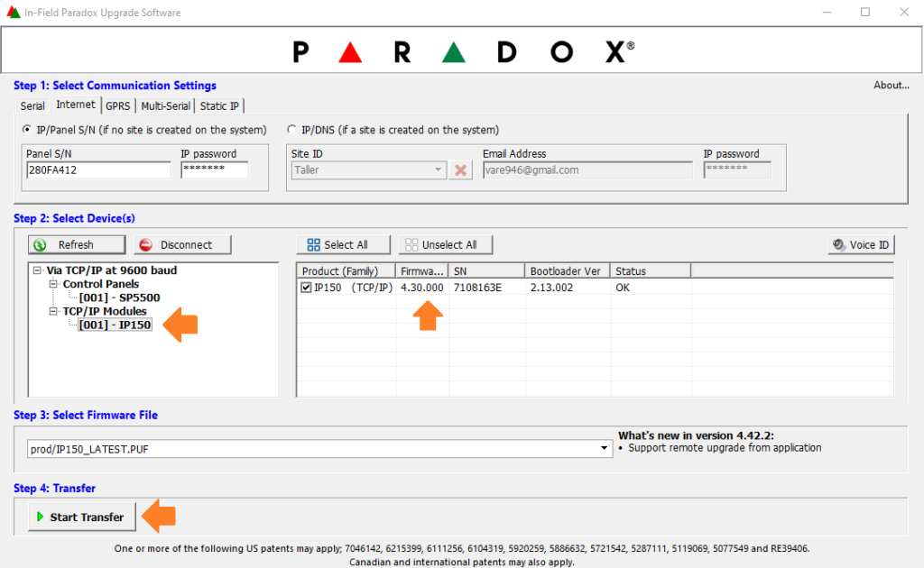924x568 pixels.
Task: Switch to the GPRS tab
Action: click(118, 106)
